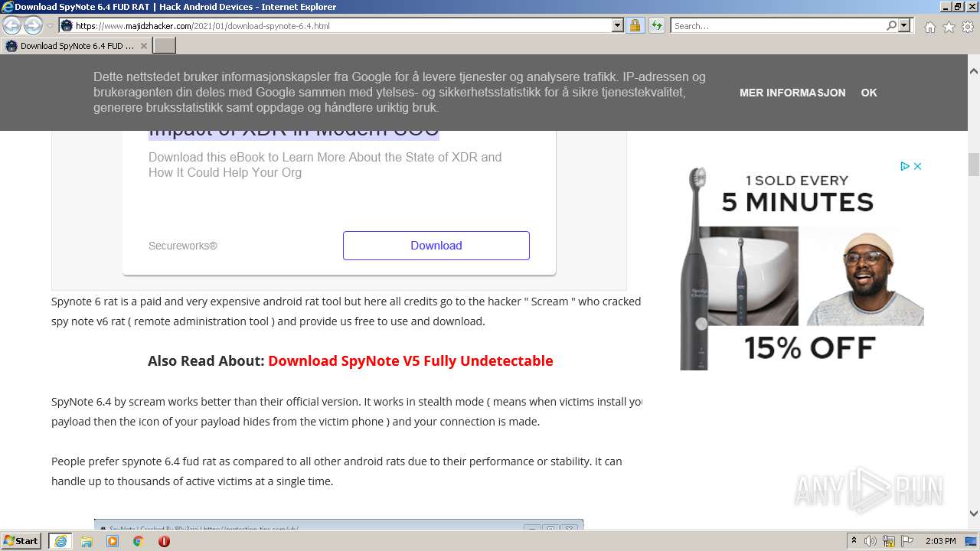
Task: Click the search magnifier icon
Action: click(x=891, y=26)
